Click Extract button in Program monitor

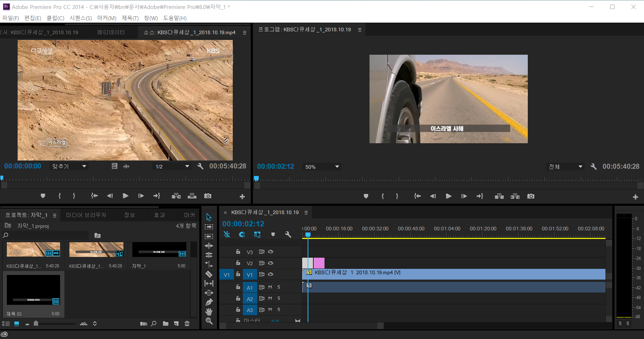515,196
